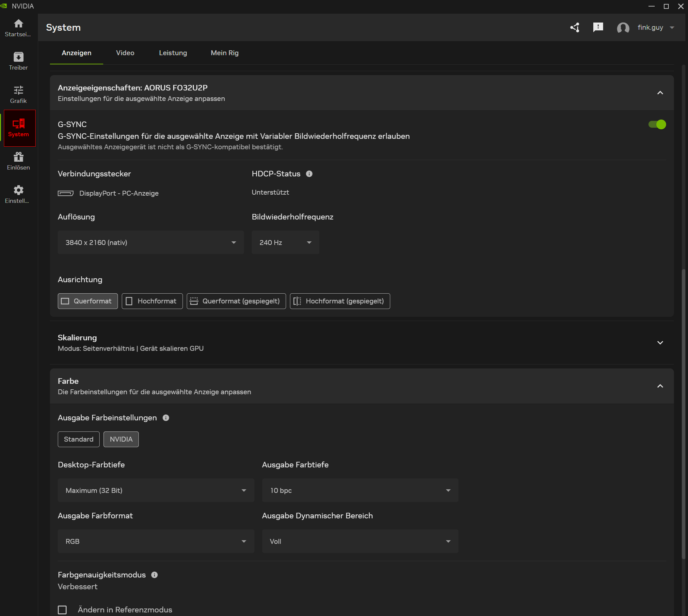This screenshot has width=688, height=616.
Task: Open the Auflösung resolution dropdown
Action: tap(151, 242)
